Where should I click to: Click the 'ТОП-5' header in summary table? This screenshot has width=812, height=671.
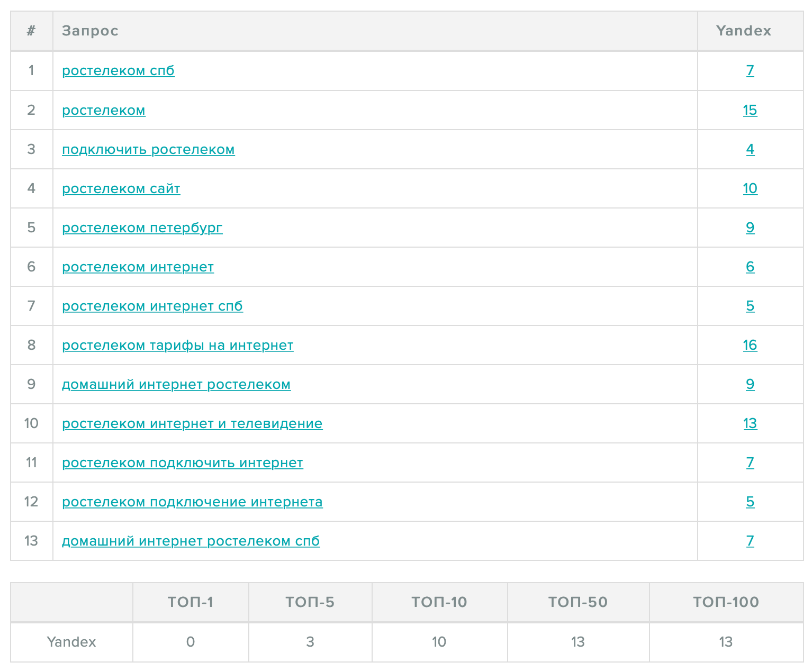[x=310, y=602]
